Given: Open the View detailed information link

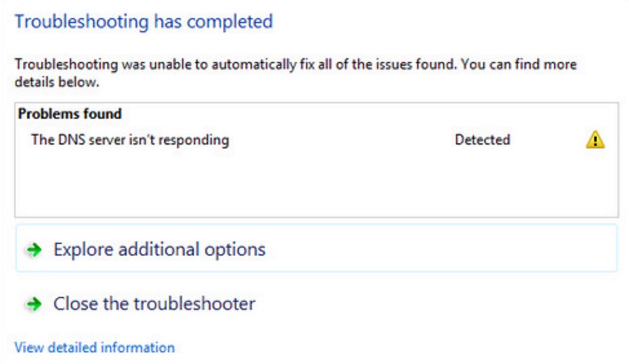Looking at the screenshot, I should (x=95, y=347).
